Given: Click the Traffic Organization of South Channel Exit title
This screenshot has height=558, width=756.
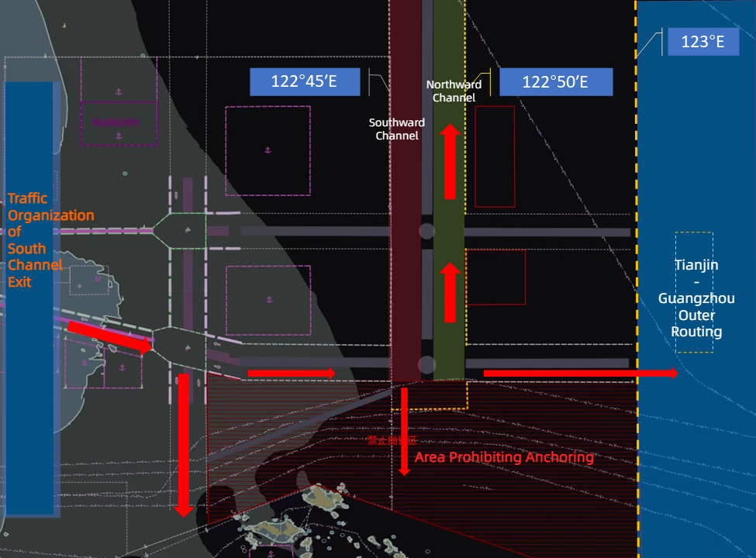Looking at the screenshot, I should [50, 240].
